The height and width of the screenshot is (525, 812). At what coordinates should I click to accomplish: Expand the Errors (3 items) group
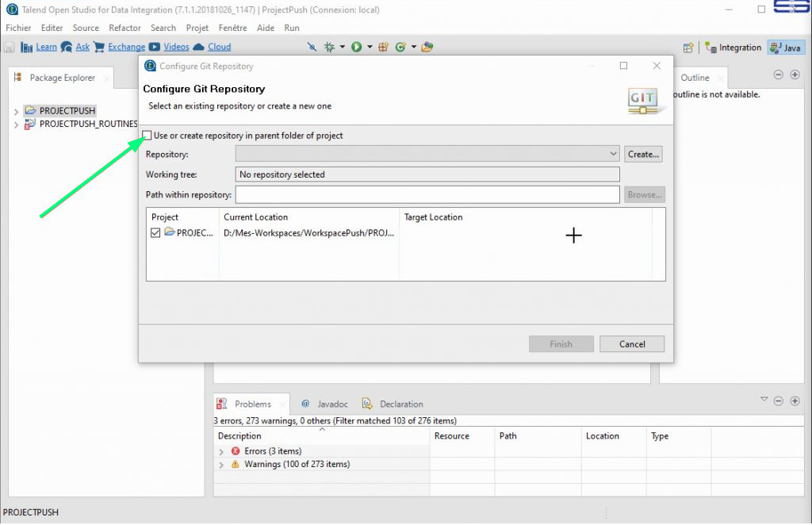(221, 452)
